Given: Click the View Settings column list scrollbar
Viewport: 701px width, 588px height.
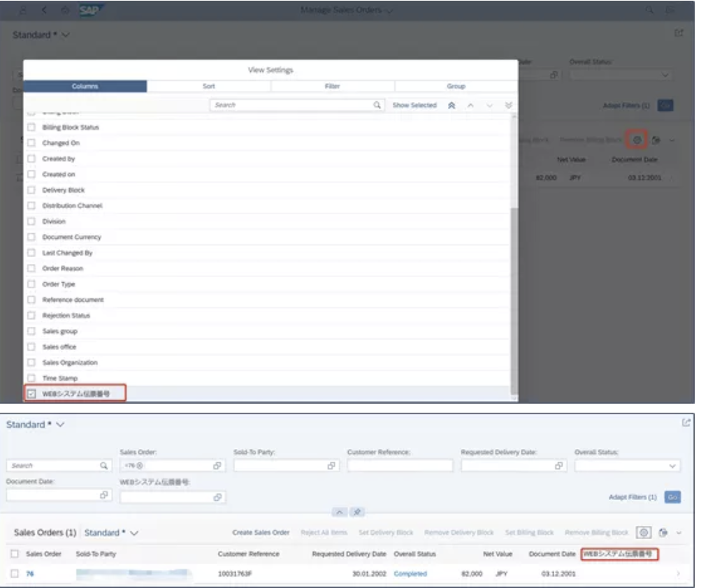Looking at the screenshot, I should point(514,300).
